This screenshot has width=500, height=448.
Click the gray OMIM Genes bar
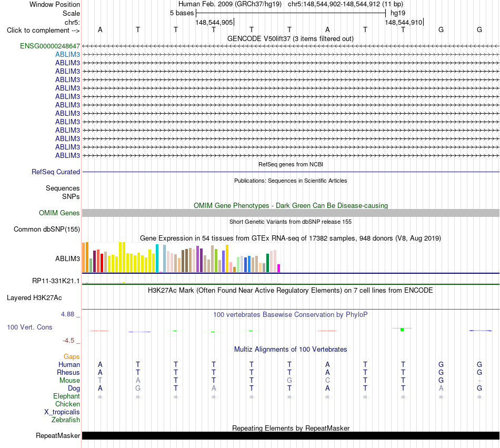pyautogui.click(x=291, y=213)
